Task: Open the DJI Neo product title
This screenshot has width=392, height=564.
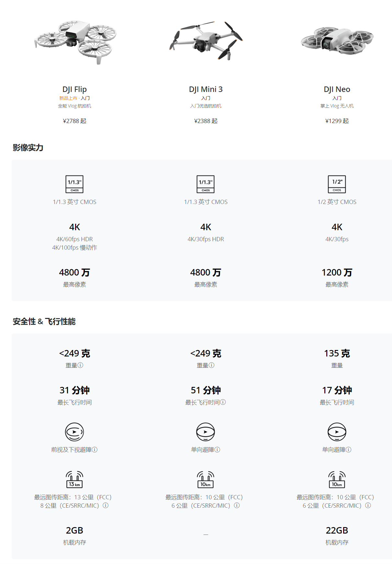Action: [x=337, y=89]
